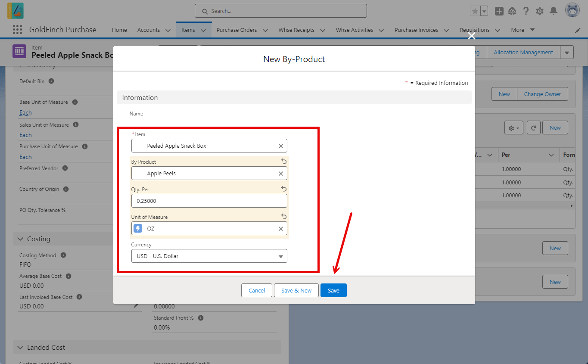
Task: Click the pencil icon to edit Last Invoiced Base Cost
Action: click(136, 305)
